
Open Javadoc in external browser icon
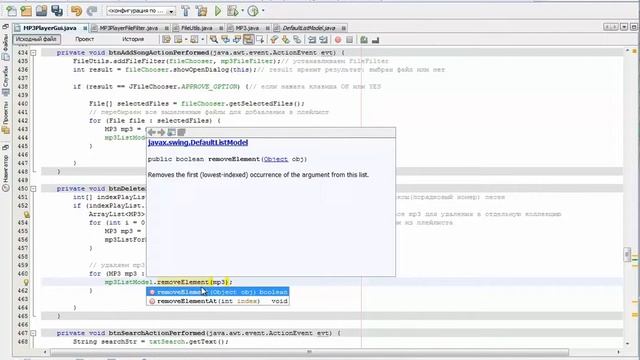pos(171,132)
